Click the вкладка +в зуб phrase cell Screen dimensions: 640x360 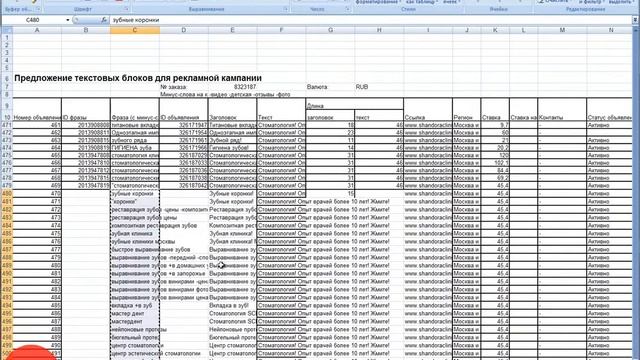pos(135,305)
